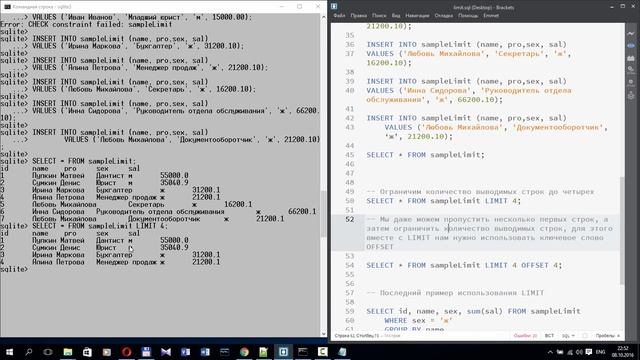Open Extension Manager in the Brackets sidebar
This screenshot has width=640, height=360.
tap(631, 58)
